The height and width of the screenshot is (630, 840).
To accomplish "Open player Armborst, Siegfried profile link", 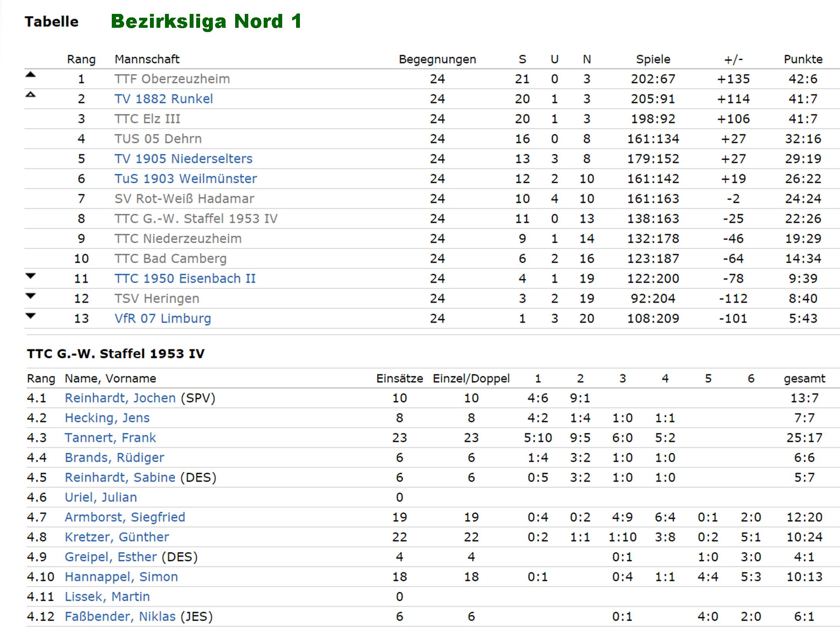I will 125,517.
